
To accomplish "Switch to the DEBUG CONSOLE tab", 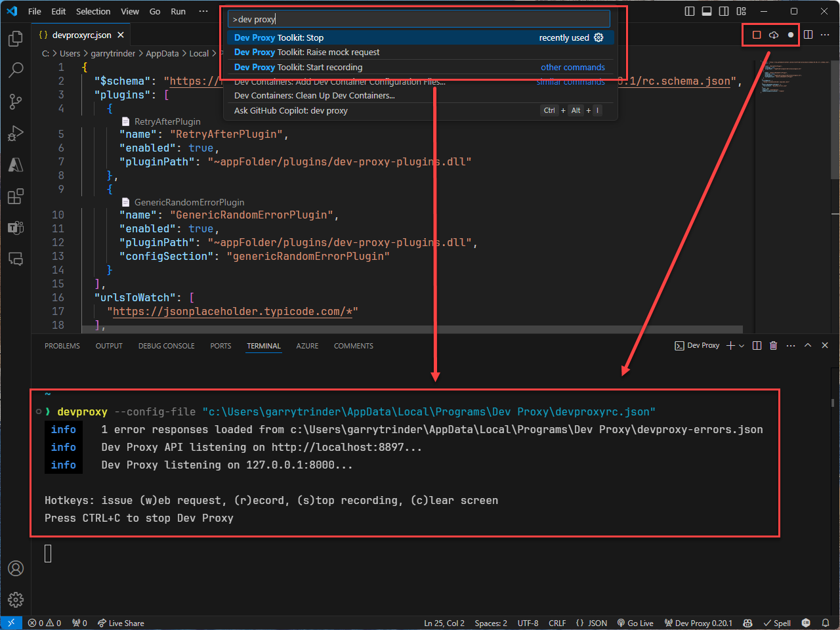I will coord(166,346).
